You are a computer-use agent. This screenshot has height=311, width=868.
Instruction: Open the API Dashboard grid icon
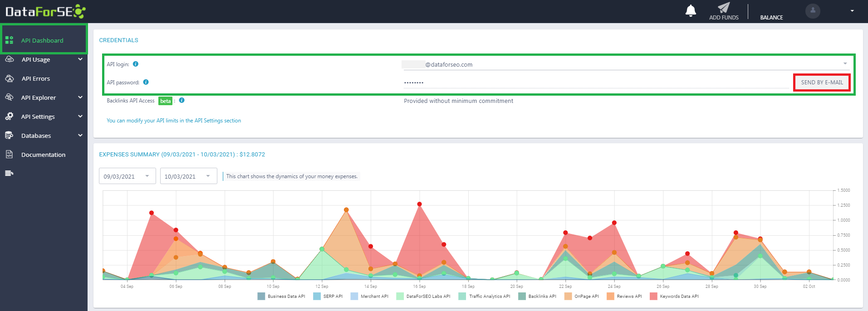point(9,40)
